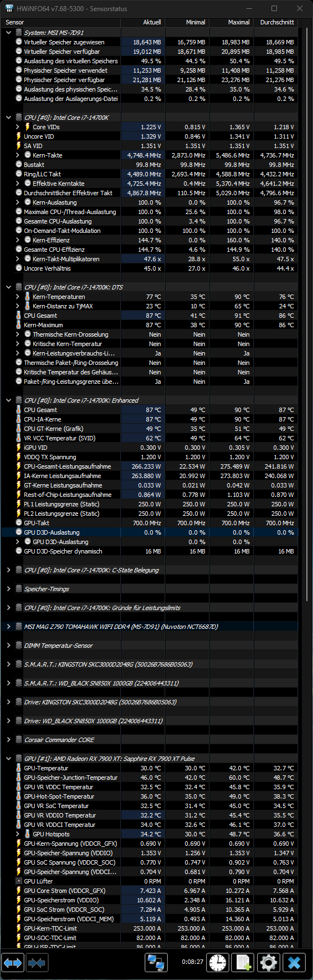Screen dimensions: 313x980
Task: Select the Ring/LLC Takt row
Action: pyautogui.click(x=150, y=174)
